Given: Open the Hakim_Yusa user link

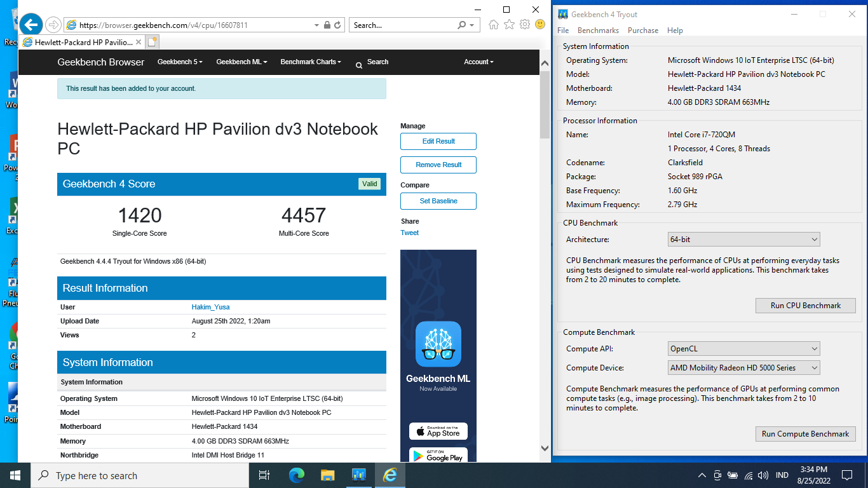Looking at the screenshot, I should (x=210, y=307).
